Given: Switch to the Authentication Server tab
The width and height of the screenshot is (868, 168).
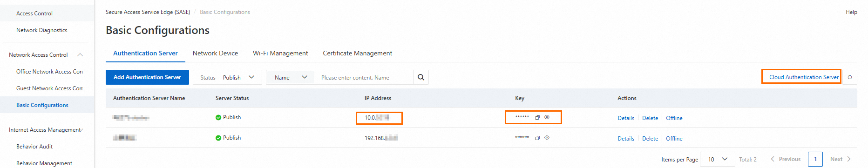Looking at the screenshot, I should tap(145, 54).
